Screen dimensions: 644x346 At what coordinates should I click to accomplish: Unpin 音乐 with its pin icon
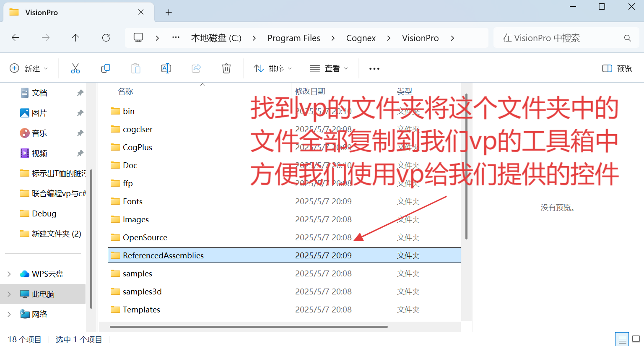(x=80, y=133)
